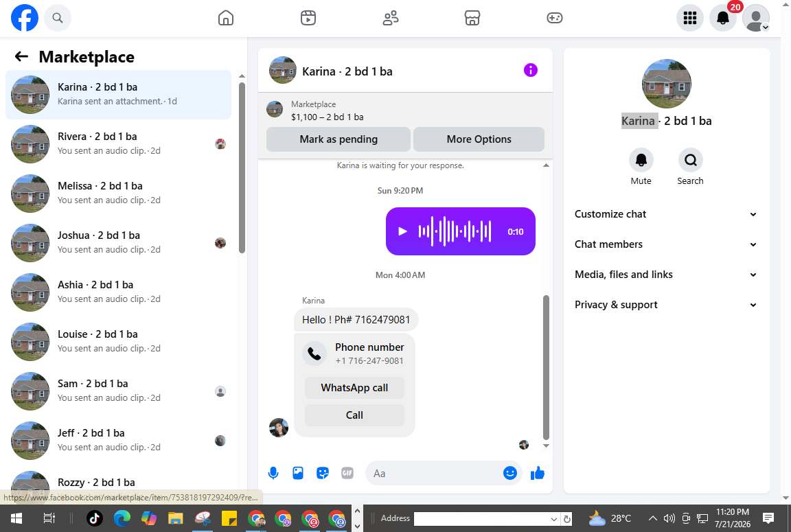Open Jeff conversation in list
The height and width of the screenshot is (532, 791).
click(119, 440)
